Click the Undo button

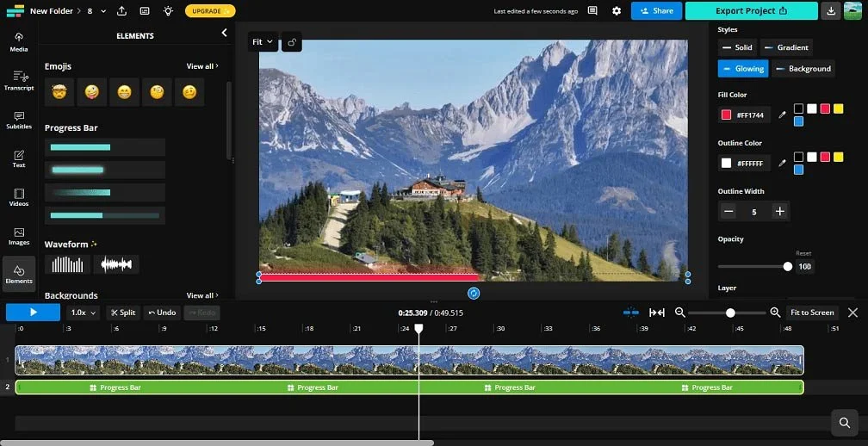[x=162, y=313]
